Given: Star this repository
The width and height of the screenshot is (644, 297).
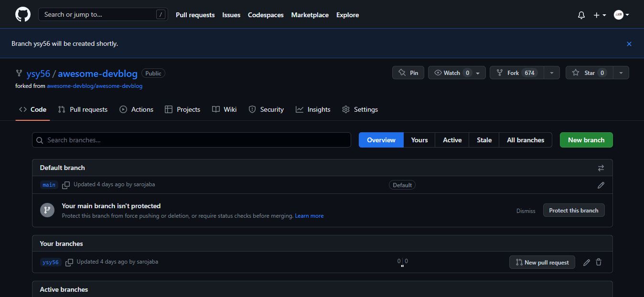Looking at the screenshot, I should coord(589,73).
